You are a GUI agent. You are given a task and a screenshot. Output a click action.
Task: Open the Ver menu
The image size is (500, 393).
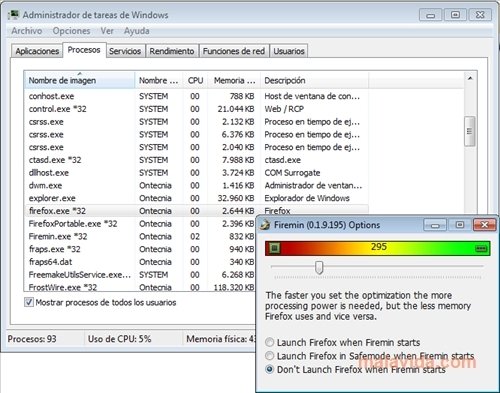107,31
